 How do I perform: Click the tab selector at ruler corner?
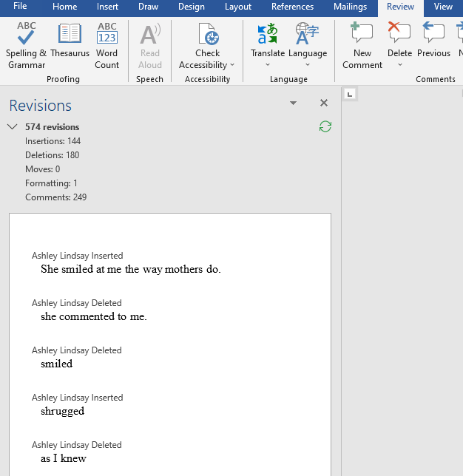pyautogui.click(x=350, y=94)
